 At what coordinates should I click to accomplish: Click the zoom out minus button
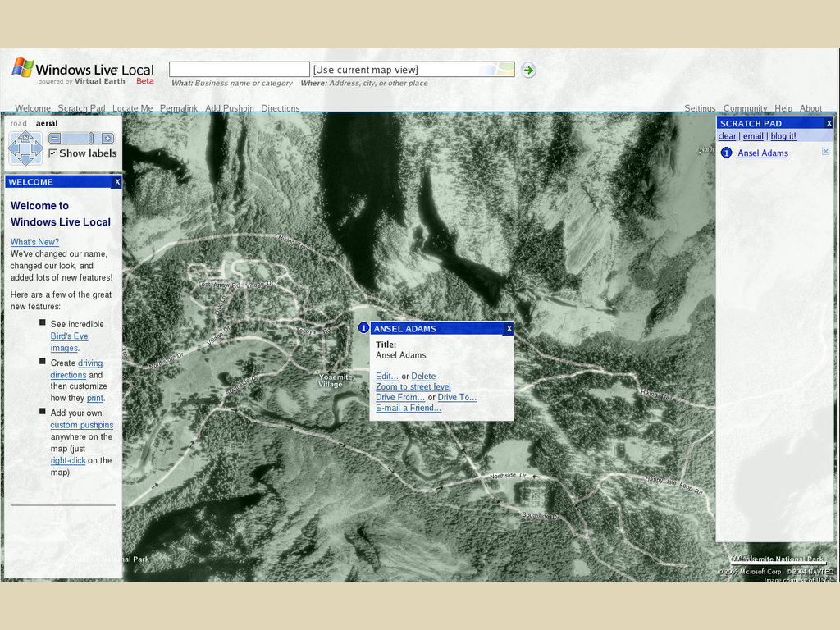pos(55,138)
